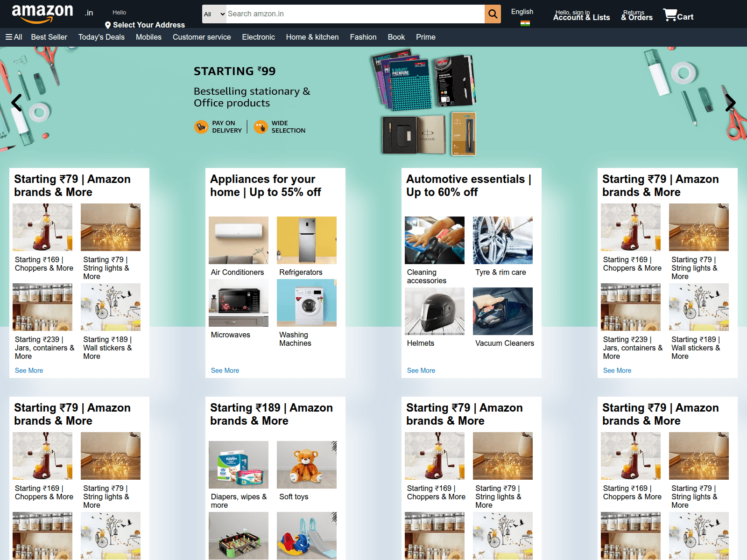The width and height of the screenshot is (747, 560).
Task: Click Bestselling stationary & Office products text
Action: pyautogui.click(x=252, y=97)
